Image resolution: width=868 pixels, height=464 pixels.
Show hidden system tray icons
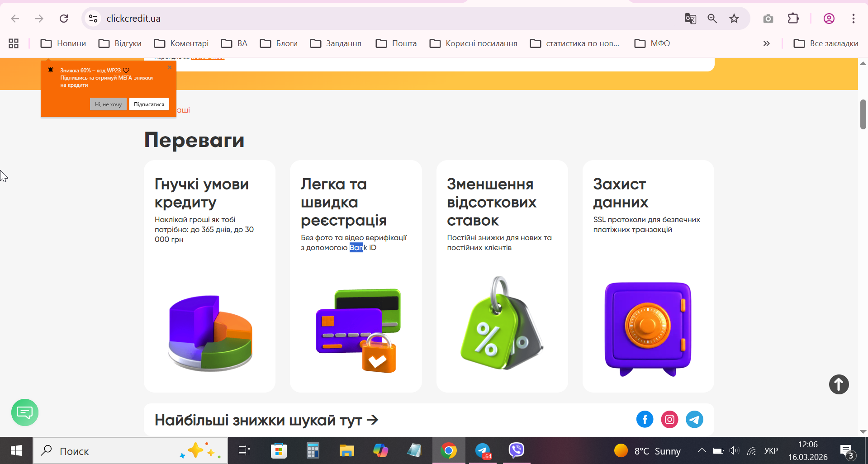(702, 450)
